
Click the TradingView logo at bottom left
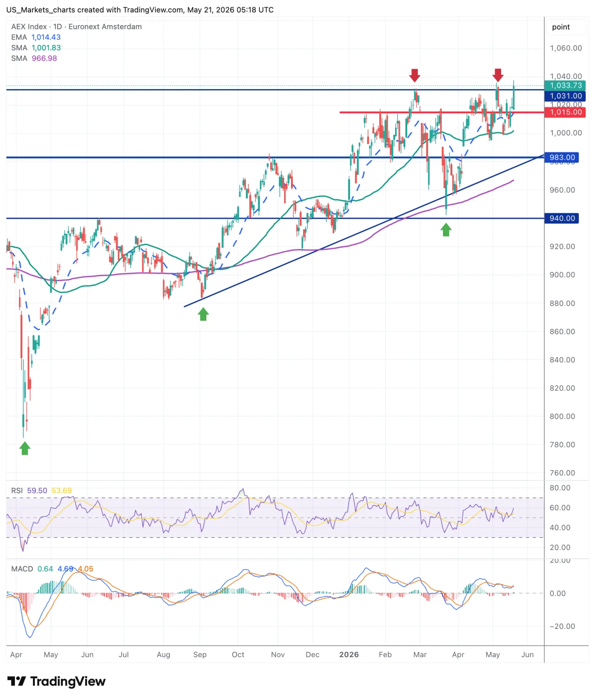pos(56,681)
